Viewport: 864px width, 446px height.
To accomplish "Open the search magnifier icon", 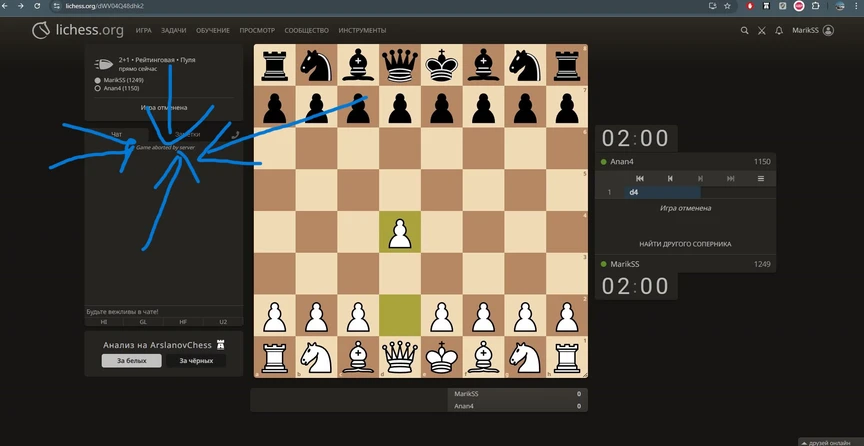I will coord(744,31).
